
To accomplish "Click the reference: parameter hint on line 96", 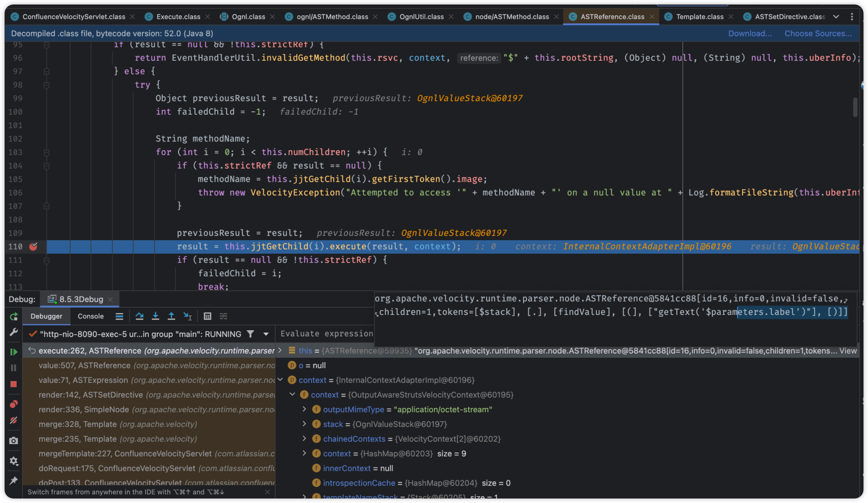I will point(479,58).
